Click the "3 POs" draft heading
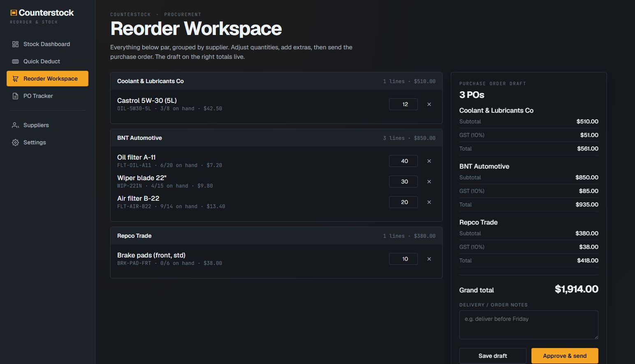Viewport: 635px width, 364px height. pyautogui.click(x=472, y=95)
